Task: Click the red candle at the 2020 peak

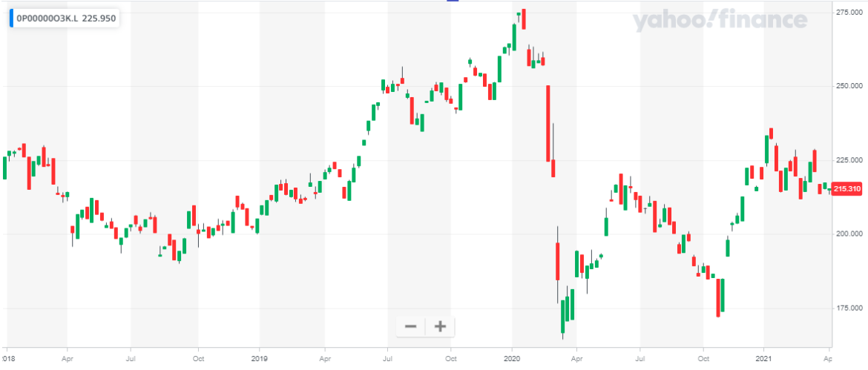Action: click(x=524, y=19)
